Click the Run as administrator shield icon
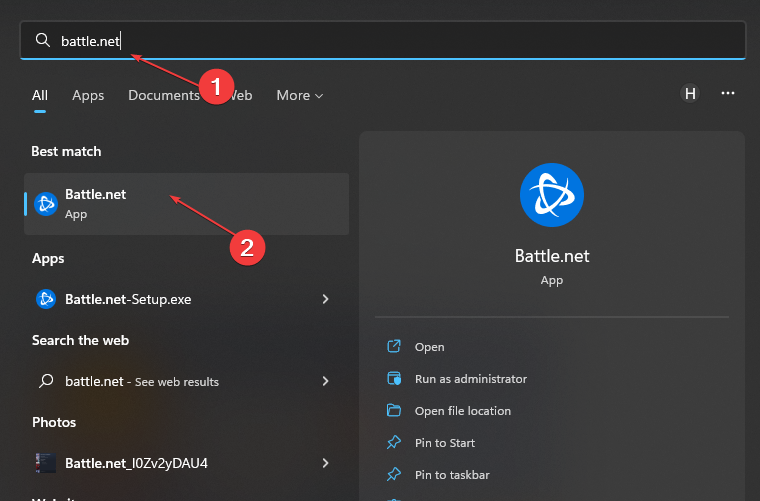The image size is (760, 501). coord(394,378)
